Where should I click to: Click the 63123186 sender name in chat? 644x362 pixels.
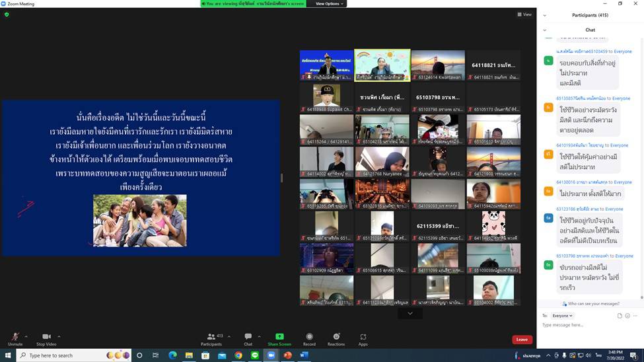pyautogui.click(x=577, y=209)
